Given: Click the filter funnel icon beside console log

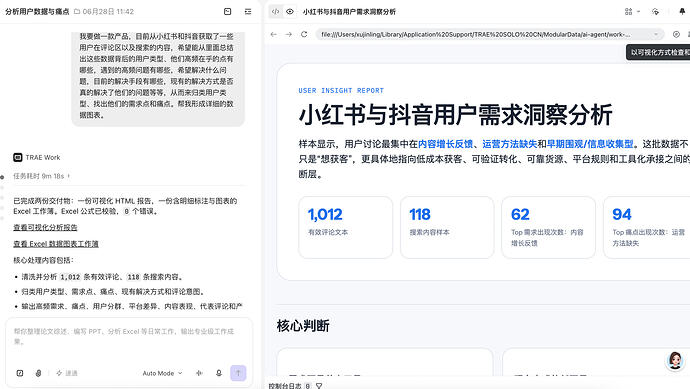Looking at the screenshot, I should pos(319,385).
